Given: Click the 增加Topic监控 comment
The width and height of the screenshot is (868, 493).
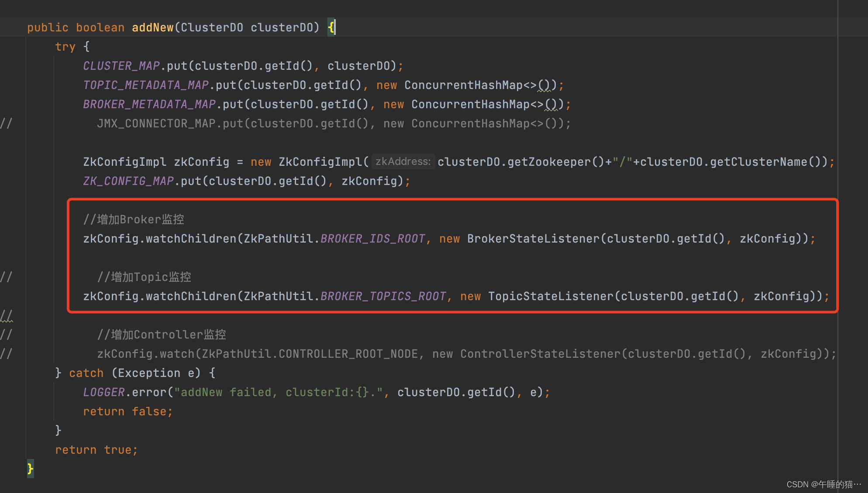Looking at the screenshot, I should (x=144, y=277).
